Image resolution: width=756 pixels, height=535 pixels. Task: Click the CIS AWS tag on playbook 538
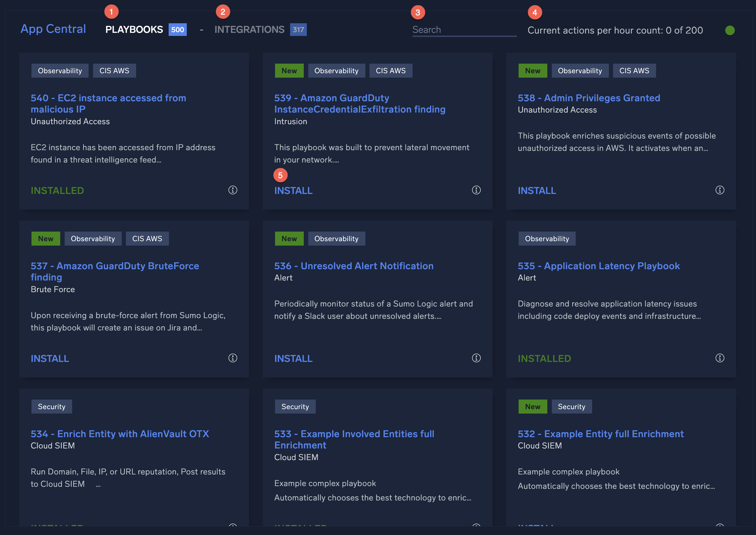click(x=634, y=70)
